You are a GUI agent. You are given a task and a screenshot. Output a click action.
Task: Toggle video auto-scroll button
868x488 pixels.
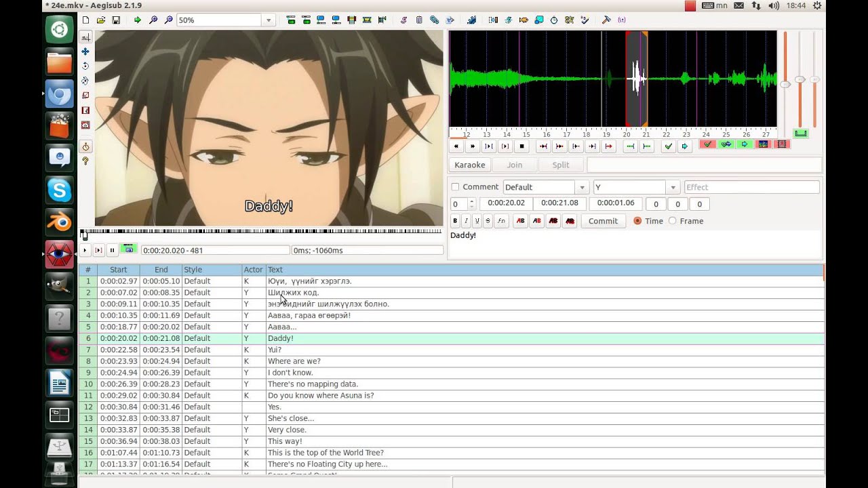point(129,249)
